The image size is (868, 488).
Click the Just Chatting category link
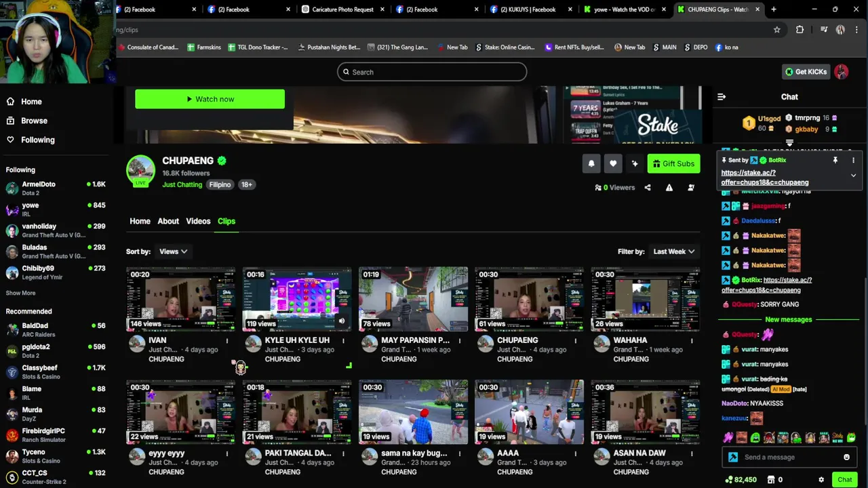coord(182,184)
